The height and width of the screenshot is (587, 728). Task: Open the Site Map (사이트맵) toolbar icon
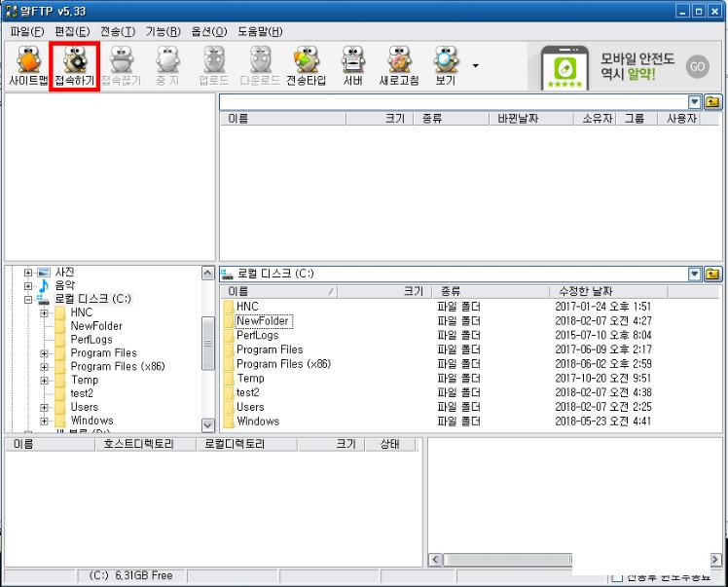tap(28, 66)
